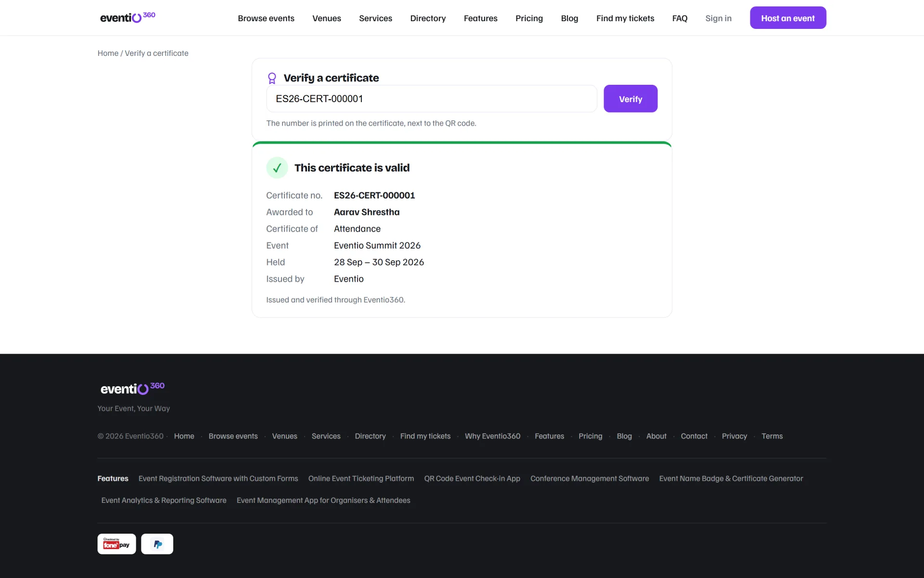Open Event Name Badge & Certificate Generator link
This screenshot has width=924, height=578.
click(731, 478)
